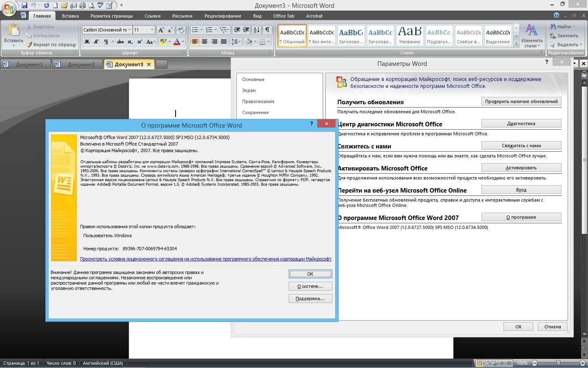Switch to Рецензирование ribbon tab
This screenshot has width=588, height=368.
223,16
